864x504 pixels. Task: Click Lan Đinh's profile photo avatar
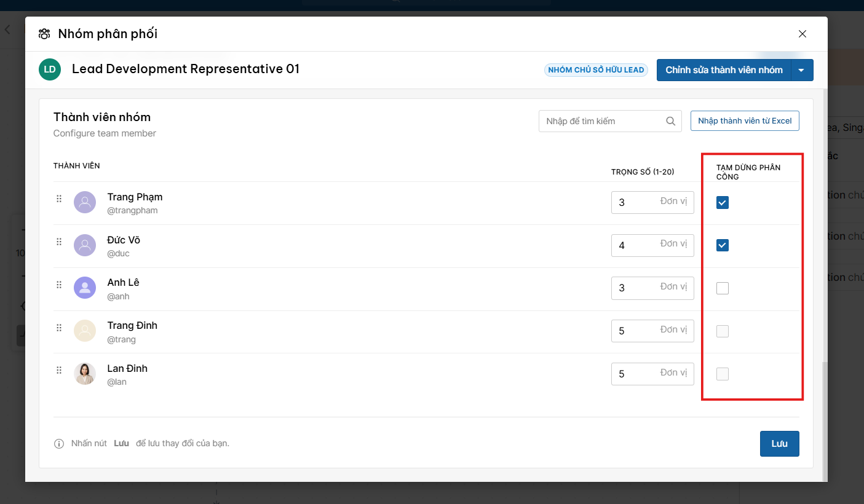(x=85, y=374)
